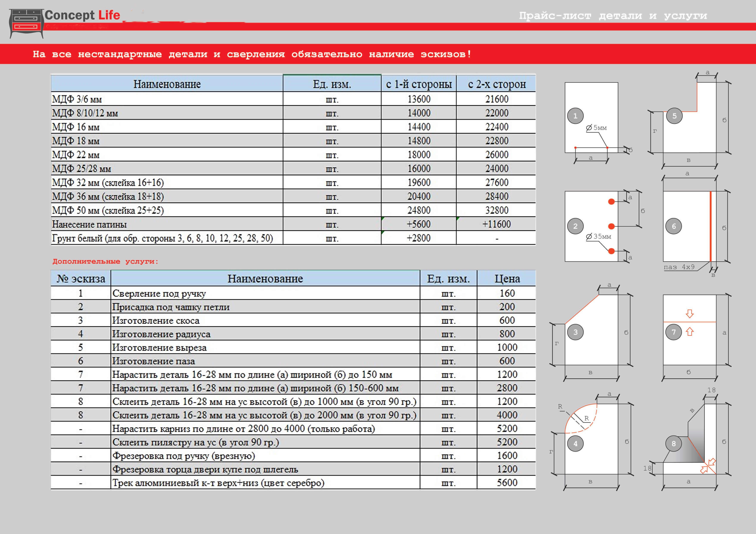This screenshot has height=534, width=756.
Task: Select the 'с 1-й стороны' column header
Action: [419, 84]
